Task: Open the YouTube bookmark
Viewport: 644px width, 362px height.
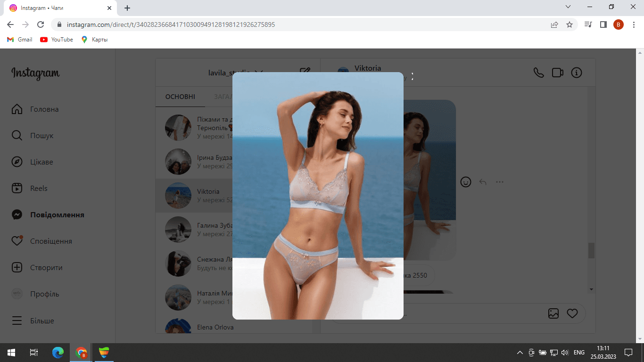Action: tap(57, 40)
